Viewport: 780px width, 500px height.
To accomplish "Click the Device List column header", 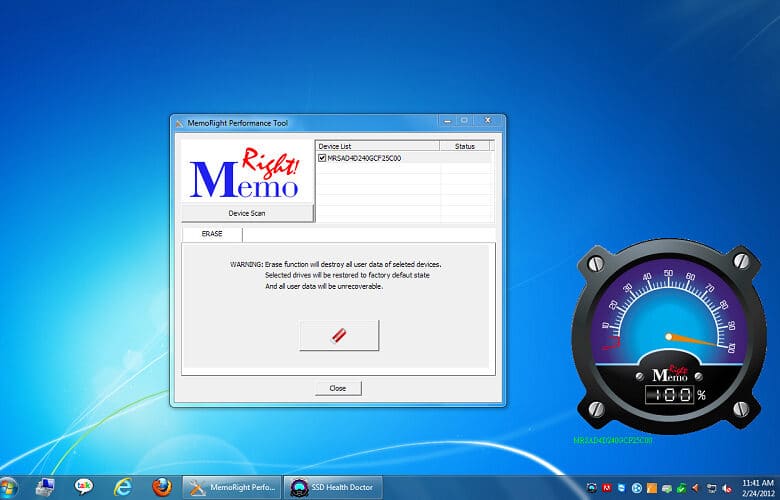I will click(x=378, y=146).
